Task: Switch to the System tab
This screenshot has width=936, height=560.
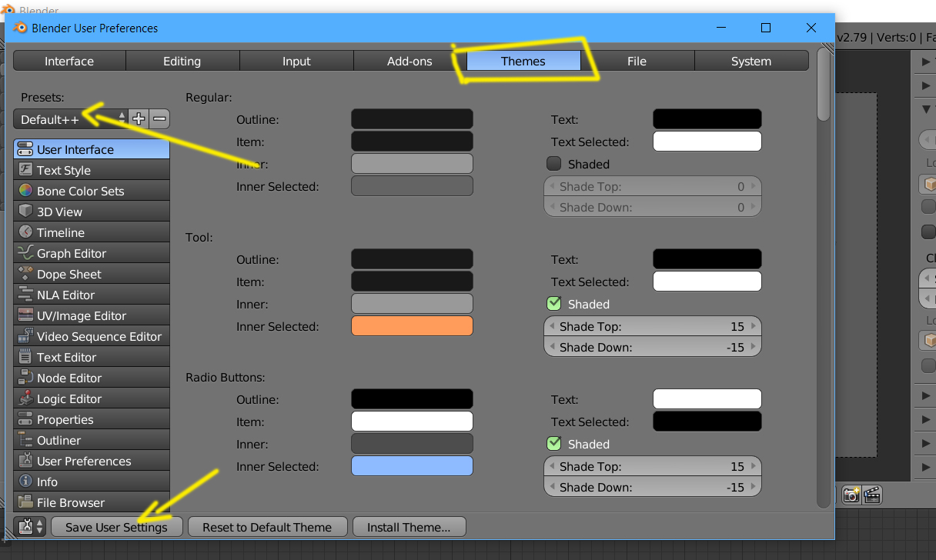Action: click(x=751, y=61)
